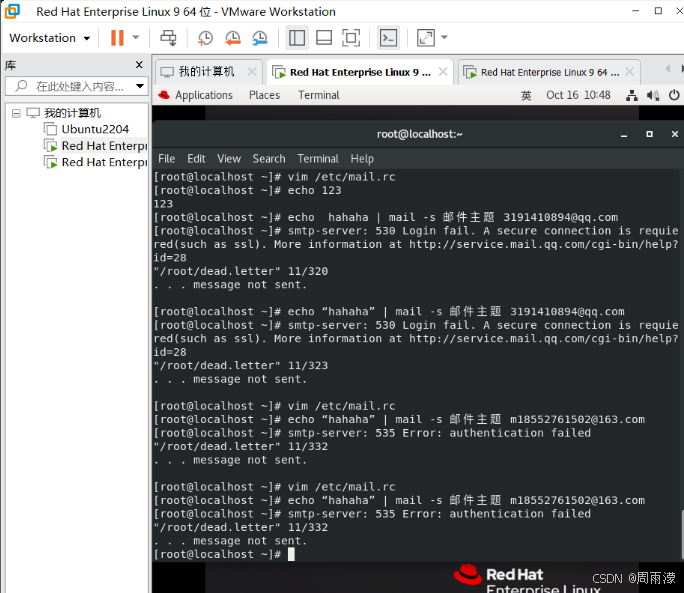The width and height of the screenshot is (684, 593).
Task: Click the power icon in the top bar
Action: click(x=674, y=95)
